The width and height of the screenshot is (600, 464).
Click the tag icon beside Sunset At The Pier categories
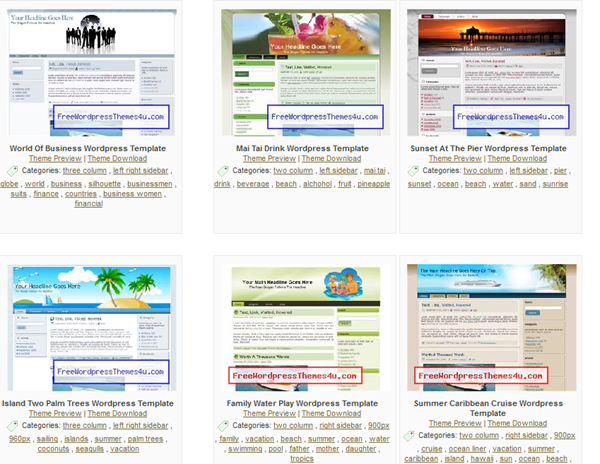click(x=413, y=171)
